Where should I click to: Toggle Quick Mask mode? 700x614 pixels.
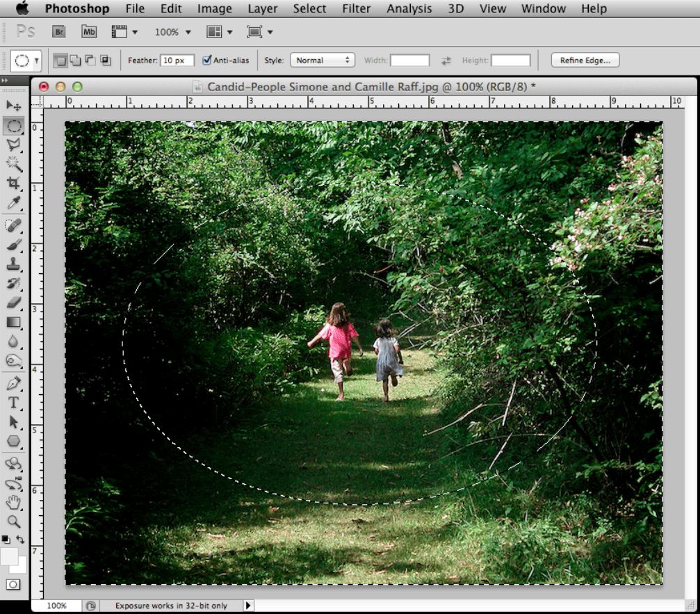click(14, 584)
